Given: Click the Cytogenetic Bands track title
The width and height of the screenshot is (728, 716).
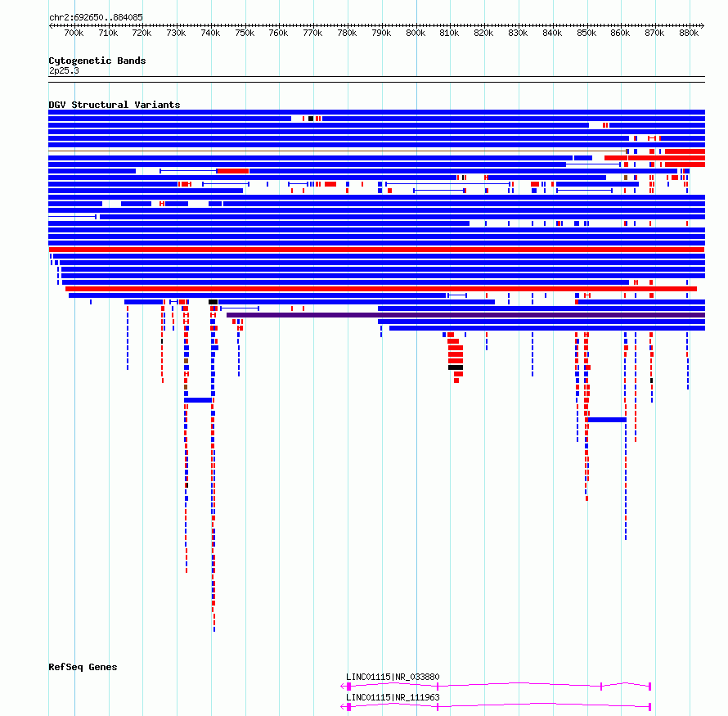Looking at the screenshot, I should (x=97, y=61).
